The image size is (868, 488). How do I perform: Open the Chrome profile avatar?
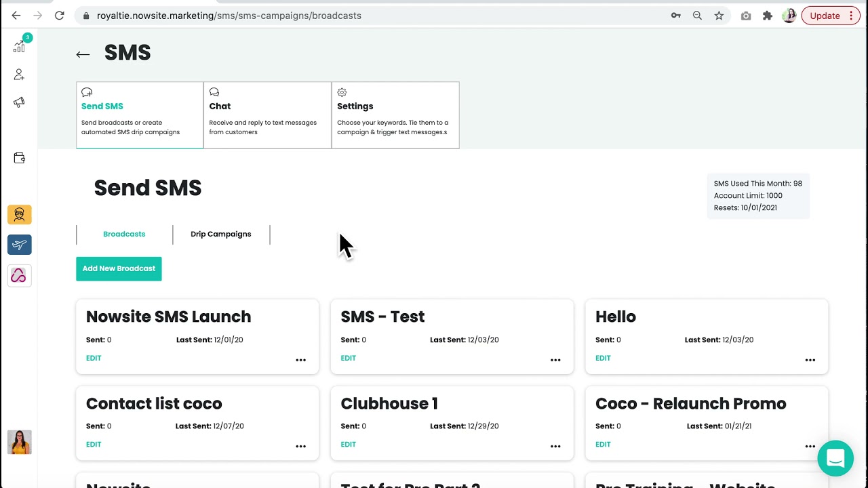(x=789, y=16)
